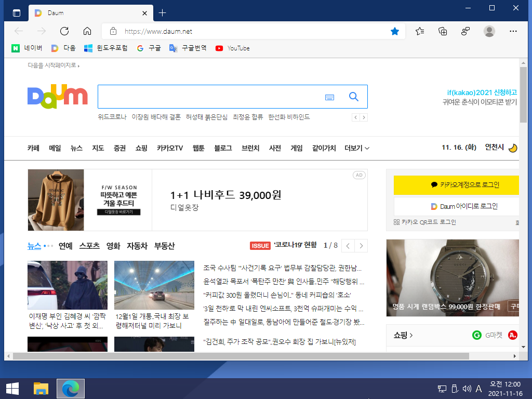
Task: Open File Explorer from taskbar
Action: click(x=41, y=389)
